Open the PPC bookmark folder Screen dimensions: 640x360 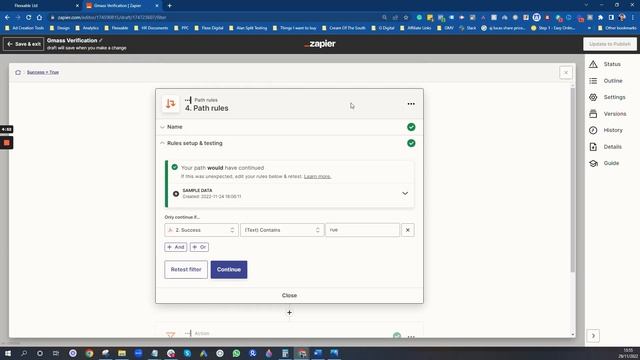click(x=182, y=28)
